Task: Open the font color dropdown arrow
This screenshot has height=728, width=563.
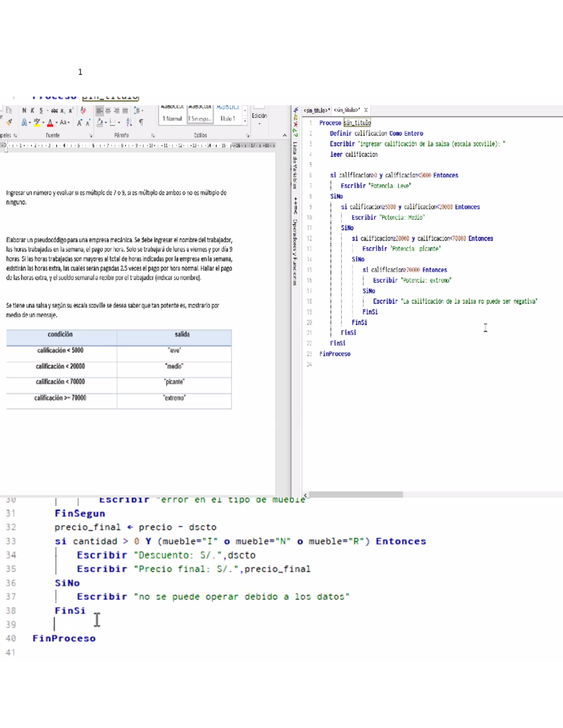Action: tap(56, 123)
